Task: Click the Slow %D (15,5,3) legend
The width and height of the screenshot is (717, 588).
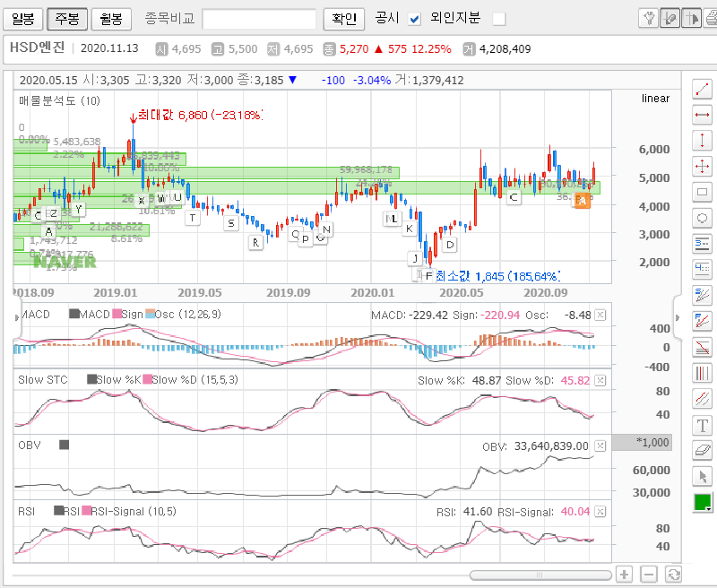Action: [191, 379]
